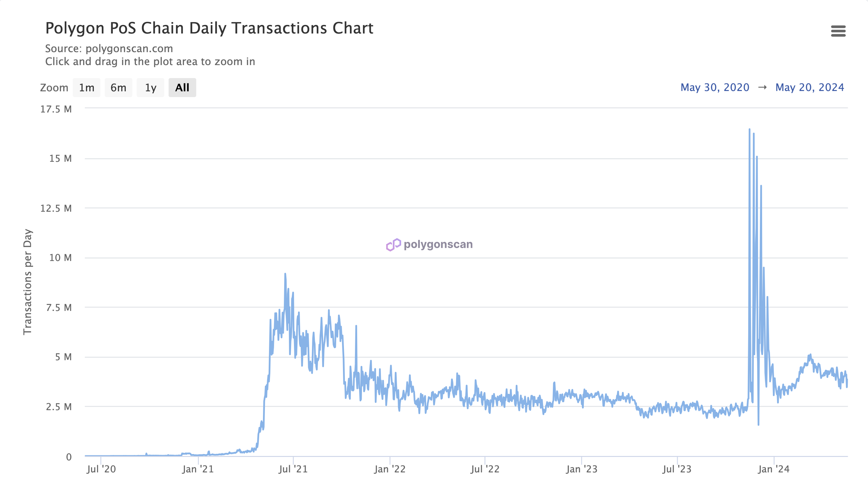The width and height of the screenshot is (868, 498).
Task: Click the Jul '21 axis label
Action: pos(293,469)
